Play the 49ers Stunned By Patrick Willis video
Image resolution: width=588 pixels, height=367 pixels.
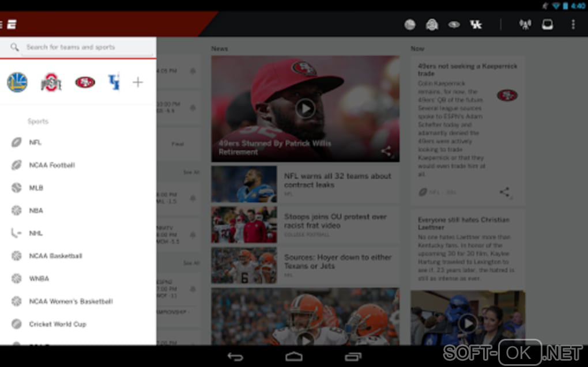pyautogui.click(x=306, y=109)
